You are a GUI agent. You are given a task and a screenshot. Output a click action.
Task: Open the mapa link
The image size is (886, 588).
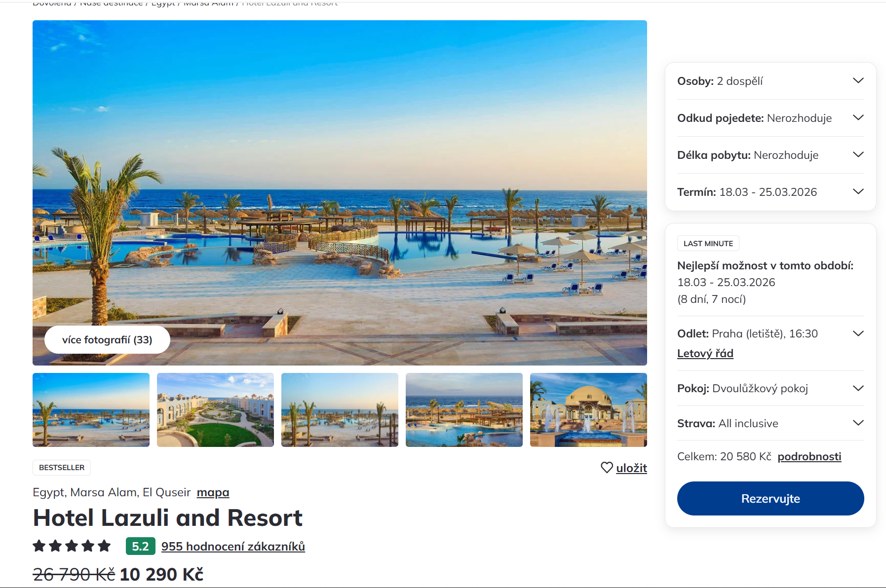[213, 492]
